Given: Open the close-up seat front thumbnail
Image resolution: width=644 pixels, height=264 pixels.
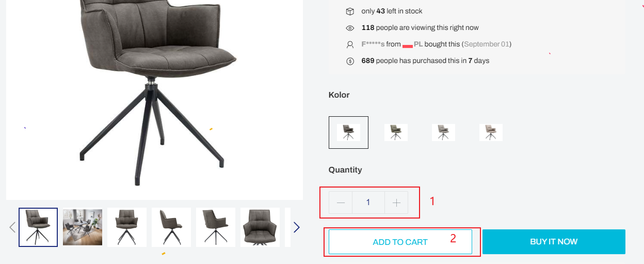Looking at the screenshot, I should [260, 227].
